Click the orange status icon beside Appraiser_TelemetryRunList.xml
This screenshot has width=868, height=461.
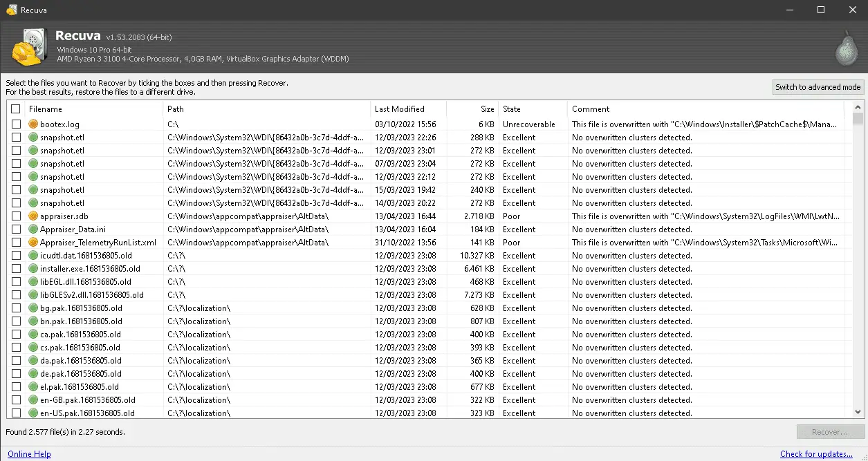(x=33, y=243)
